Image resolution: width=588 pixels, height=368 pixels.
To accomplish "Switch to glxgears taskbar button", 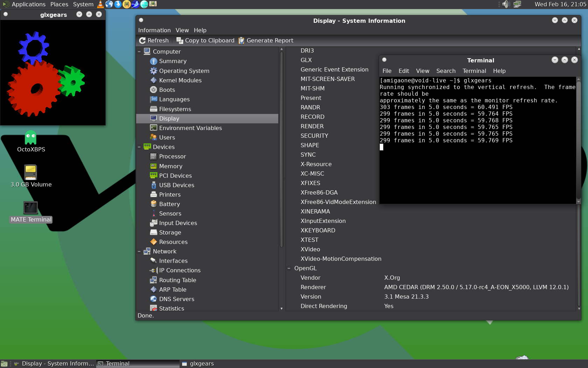I will pos(220,364).
